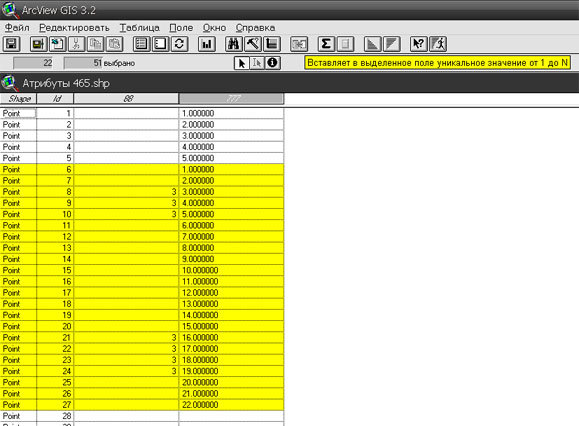Screen dimensions: 579x426
Task: Select the Shape column header
Action: pyautogui.click(x=18, y=99)
